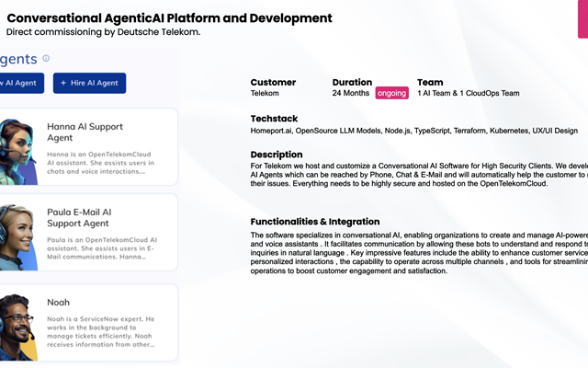The height and width of the screenshot is (368, 588).
Task: Click the Team heading
Action: pos(430,82)
